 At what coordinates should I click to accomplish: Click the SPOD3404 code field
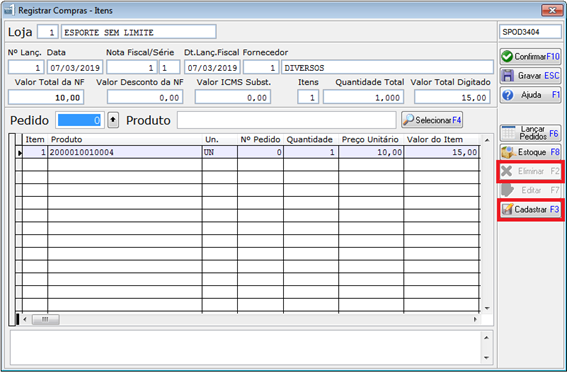(x=530, y=32)
